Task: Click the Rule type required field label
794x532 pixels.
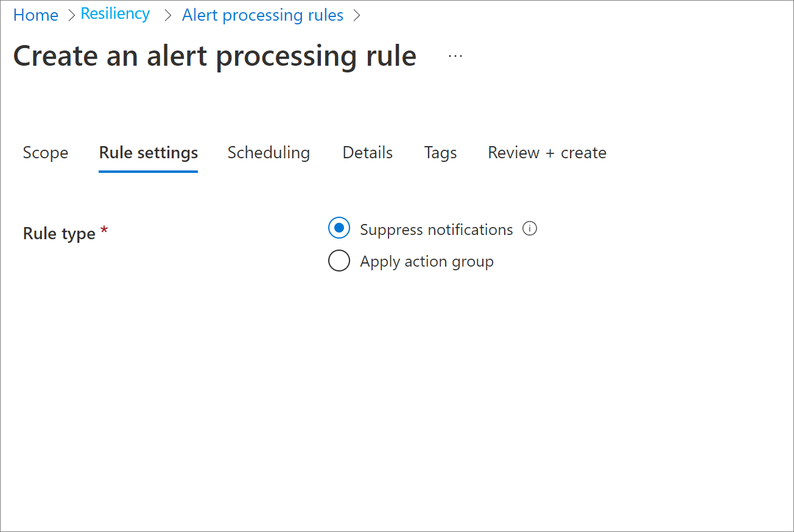Action: point(59,233)
